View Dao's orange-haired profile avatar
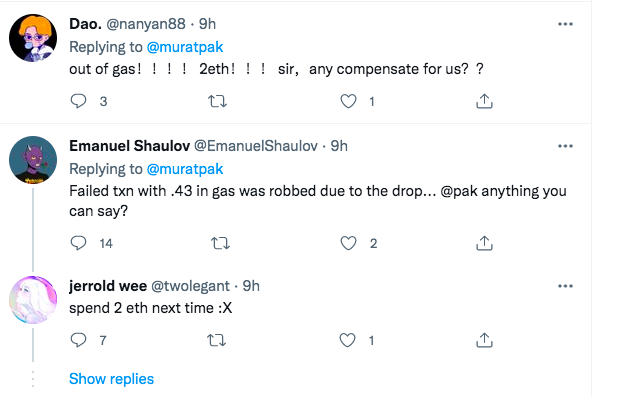Screen dimensions: 621x396 [33, 38]
